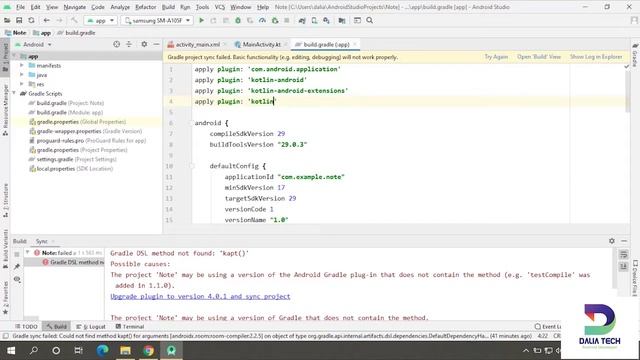Click the Save All toolbar icon
Image resolution: width=640 pixels, height=360 pixels.
[x=19, y=20]
